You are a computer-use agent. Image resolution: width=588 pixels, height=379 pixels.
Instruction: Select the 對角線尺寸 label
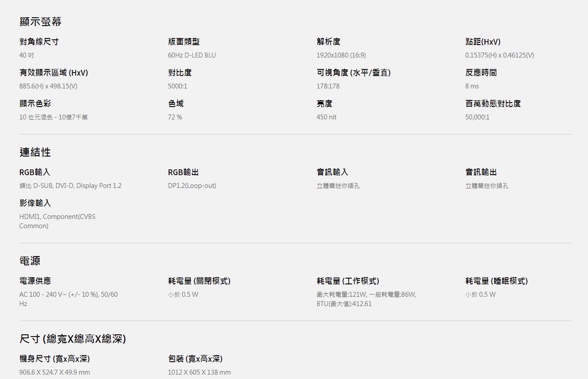39,42
